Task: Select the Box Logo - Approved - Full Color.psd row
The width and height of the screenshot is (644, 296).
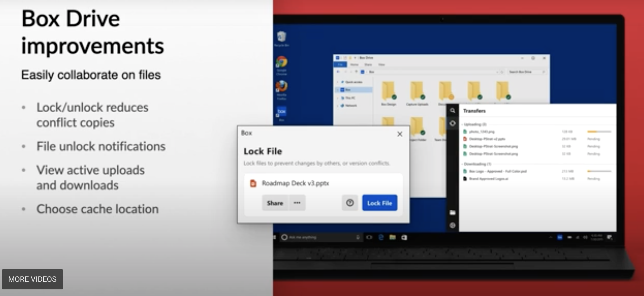Action: 537,171
